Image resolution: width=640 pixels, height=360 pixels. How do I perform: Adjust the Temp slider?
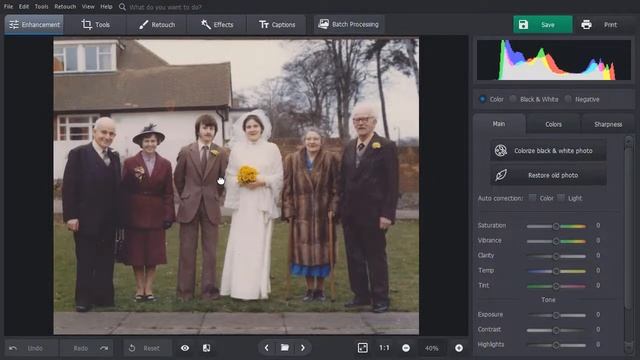556,271
